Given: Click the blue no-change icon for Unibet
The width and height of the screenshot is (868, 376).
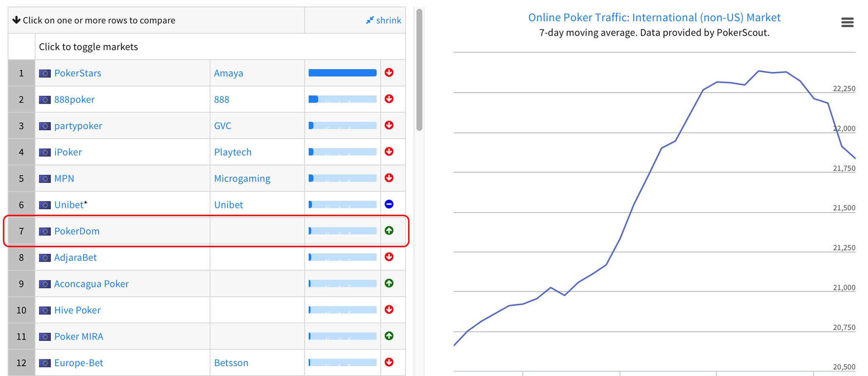Looking at the screenshot, I should (x=389, y=204).
